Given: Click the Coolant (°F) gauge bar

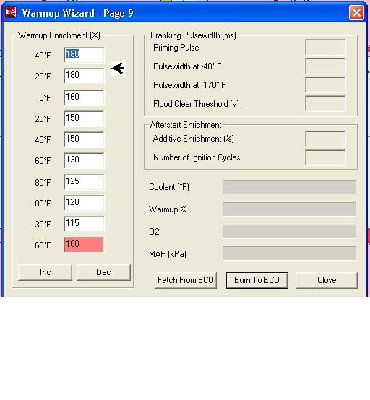Looking at the screenshot, I should click(289, 187).
